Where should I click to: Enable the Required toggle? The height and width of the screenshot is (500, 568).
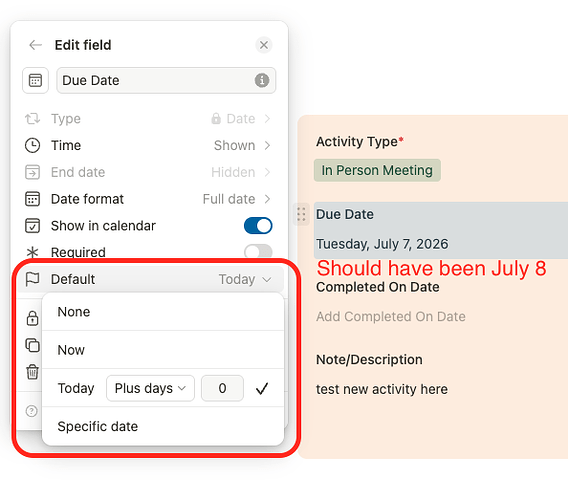[x=258, y=251]
